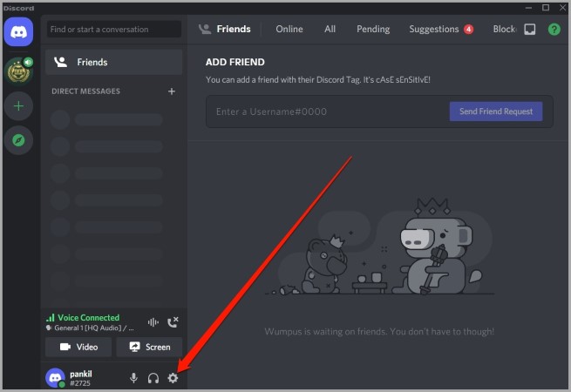Deafen with headphones icon
This screenshot has height=392, width=571.
(153, 378)
